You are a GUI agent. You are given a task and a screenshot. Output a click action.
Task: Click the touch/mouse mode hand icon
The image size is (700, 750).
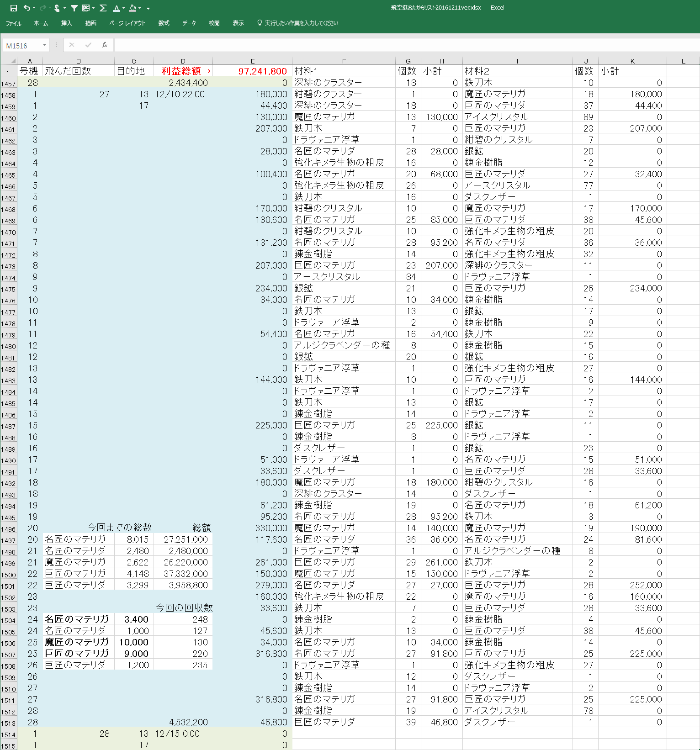coord(57,8)
